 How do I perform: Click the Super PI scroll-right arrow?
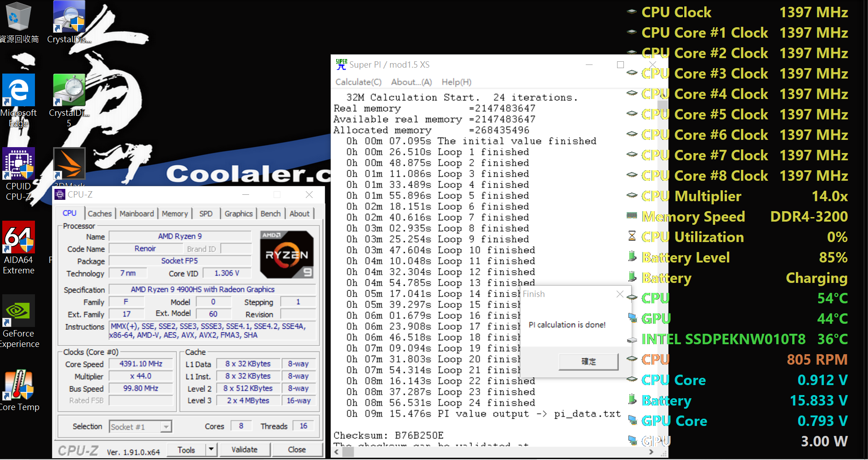pos(651,452)
